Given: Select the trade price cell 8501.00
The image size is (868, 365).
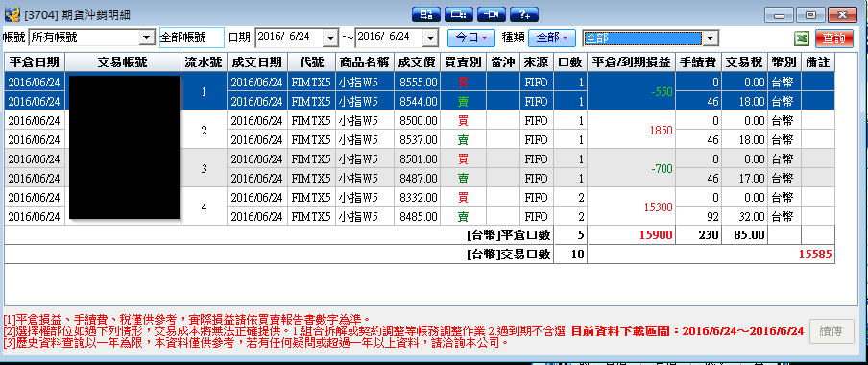Looking at the screenshot, I should (417, 158).
